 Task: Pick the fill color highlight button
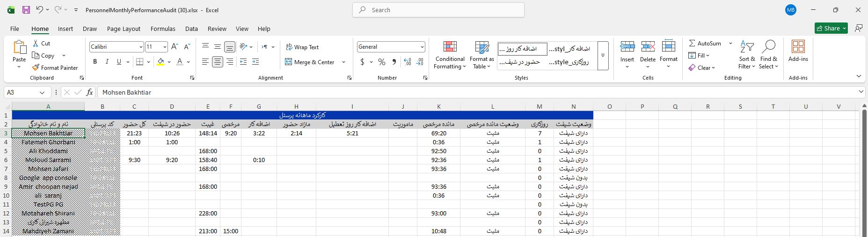(160, 61)
